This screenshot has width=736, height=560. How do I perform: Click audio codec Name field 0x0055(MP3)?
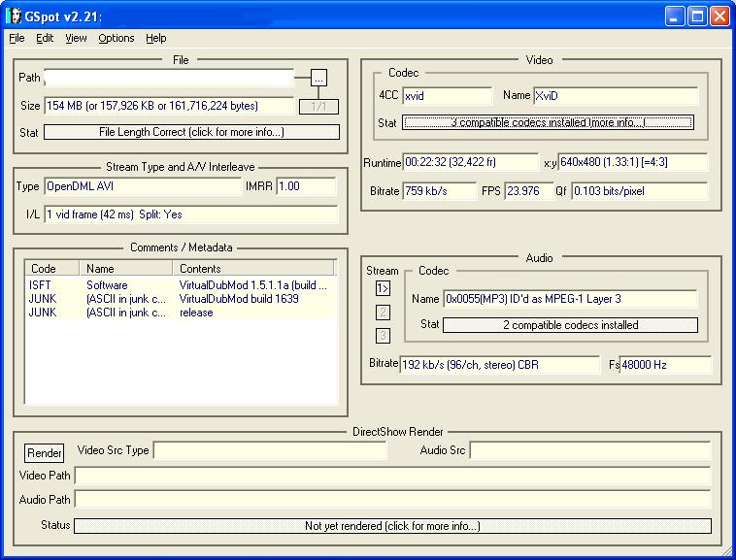[570, 299]
